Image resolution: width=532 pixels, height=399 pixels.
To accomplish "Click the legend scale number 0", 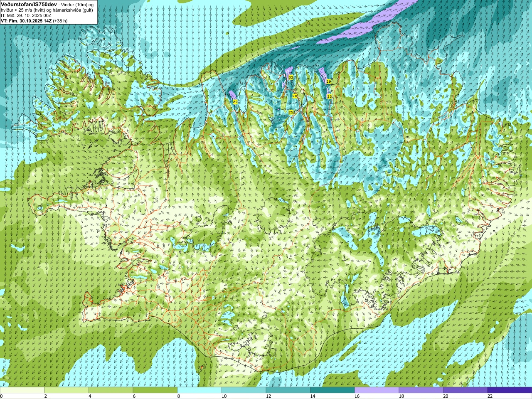I will (2, 396).
